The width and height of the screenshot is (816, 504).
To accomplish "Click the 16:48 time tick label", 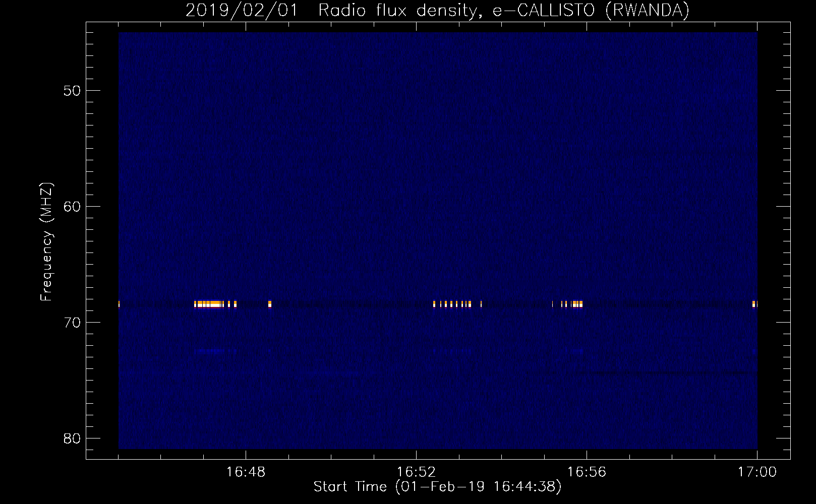I will point(246,472).
